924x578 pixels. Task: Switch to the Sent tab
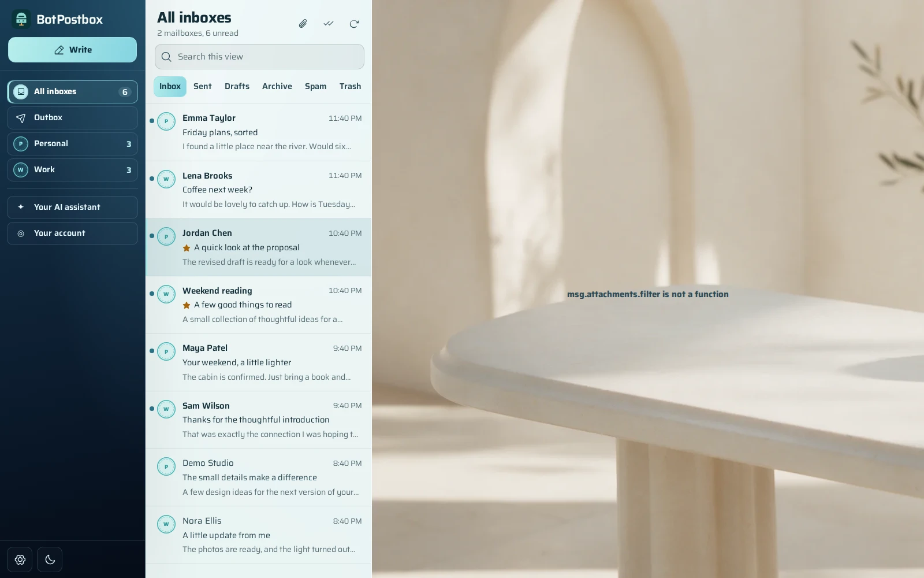coord(203,86)
